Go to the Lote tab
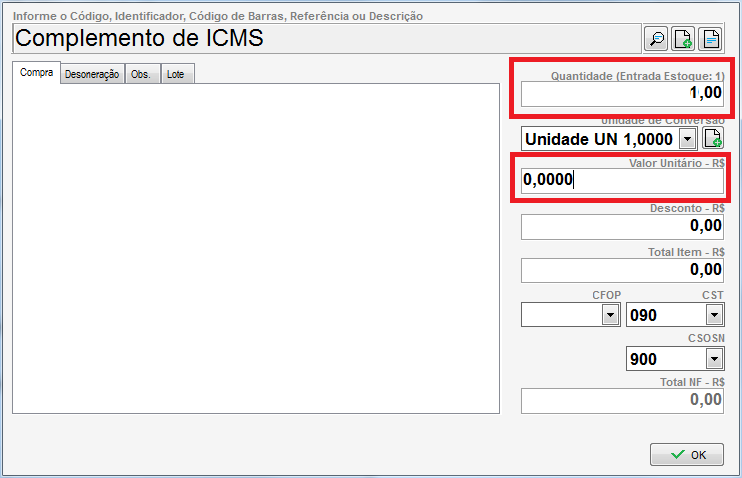Image resolution: width=742 pixels, height=478 pixels. tap(176, 74)
